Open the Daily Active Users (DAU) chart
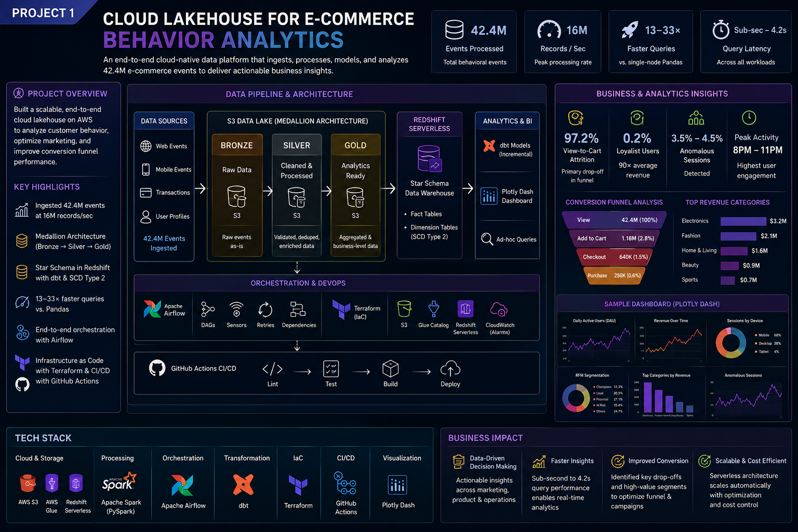This screenshot has width=798, height=532. click(x=596, y=340)
